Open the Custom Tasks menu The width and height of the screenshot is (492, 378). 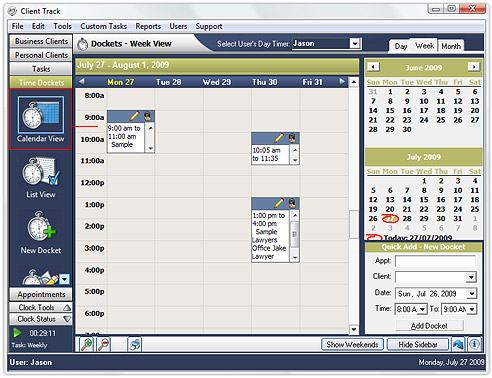[x=103, y=26]
